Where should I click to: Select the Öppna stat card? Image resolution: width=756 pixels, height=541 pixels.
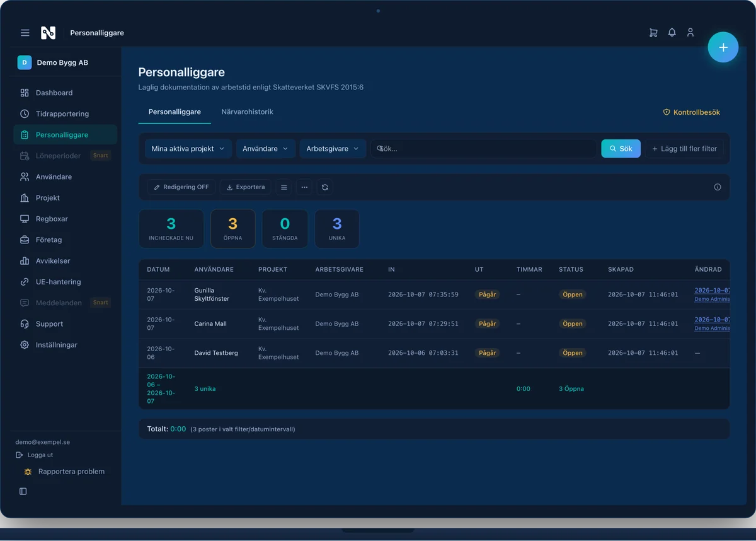click(232, 229)
